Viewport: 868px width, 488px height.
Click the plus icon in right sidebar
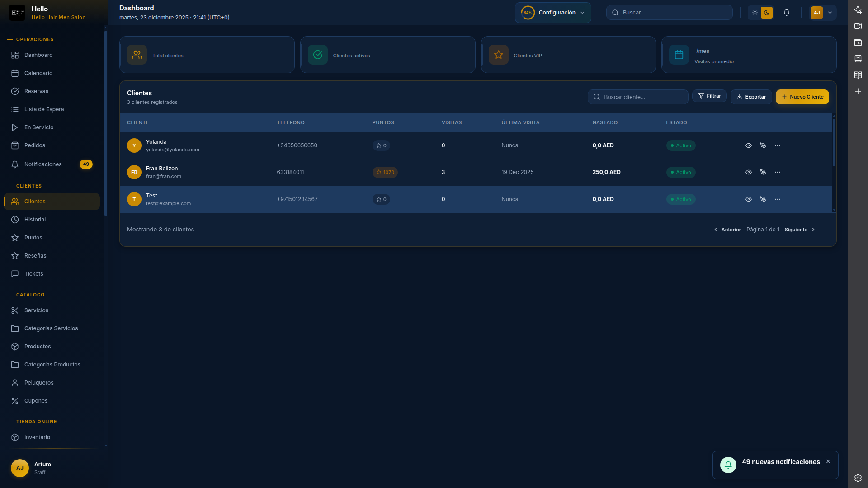pyautogui.click(x=858, y=91)
